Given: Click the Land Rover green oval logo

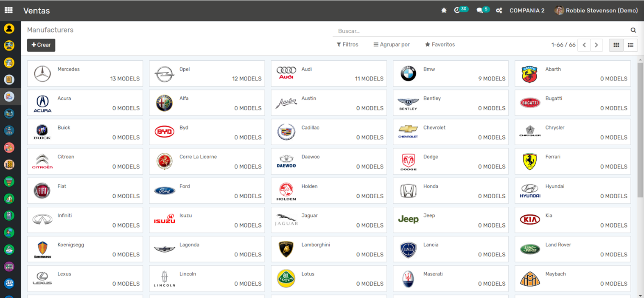Looking at the screenshot, I should [x=530, y=249].
